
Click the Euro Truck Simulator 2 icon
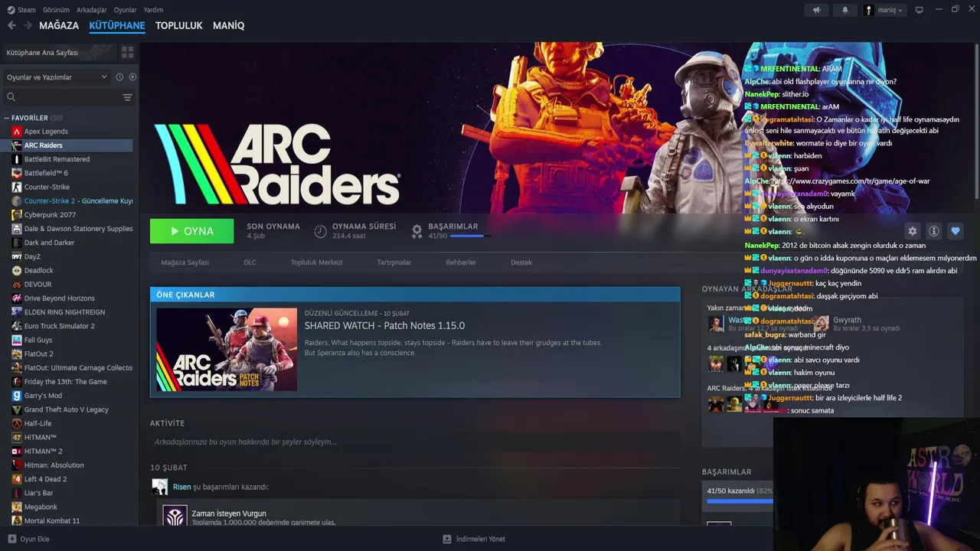pyautogui.click(x=17, y=326)
